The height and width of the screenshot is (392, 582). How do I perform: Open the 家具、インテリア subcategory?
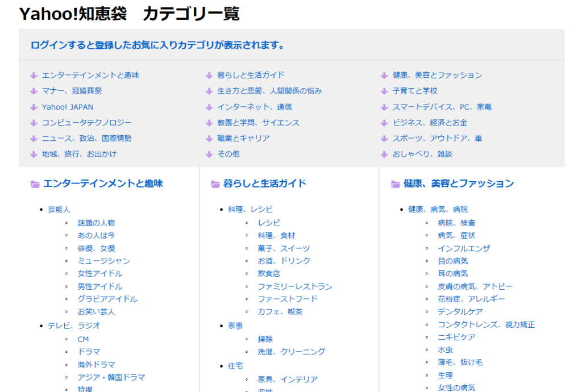(x=288, y=380)
